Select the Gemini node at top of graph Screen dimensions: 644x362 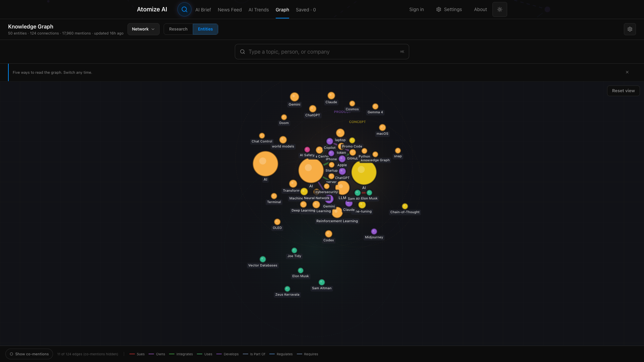tap(294, 97)
